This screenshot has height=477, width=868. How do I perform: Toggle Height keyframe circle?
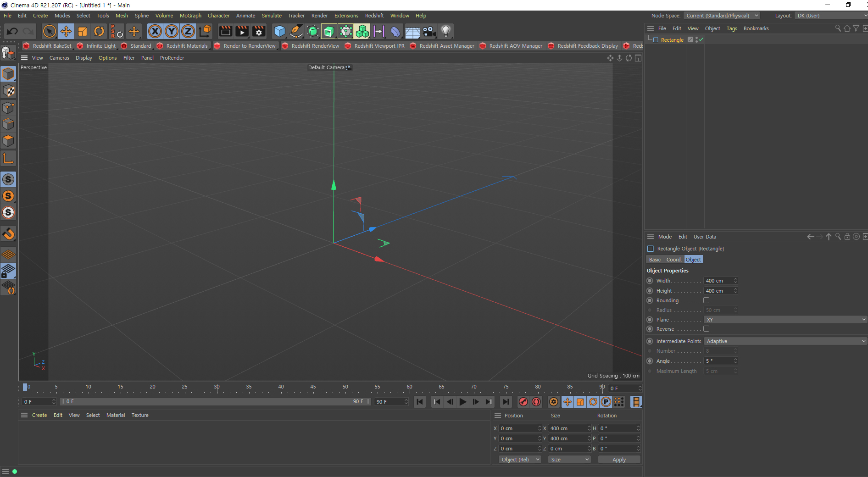(650, 291)
